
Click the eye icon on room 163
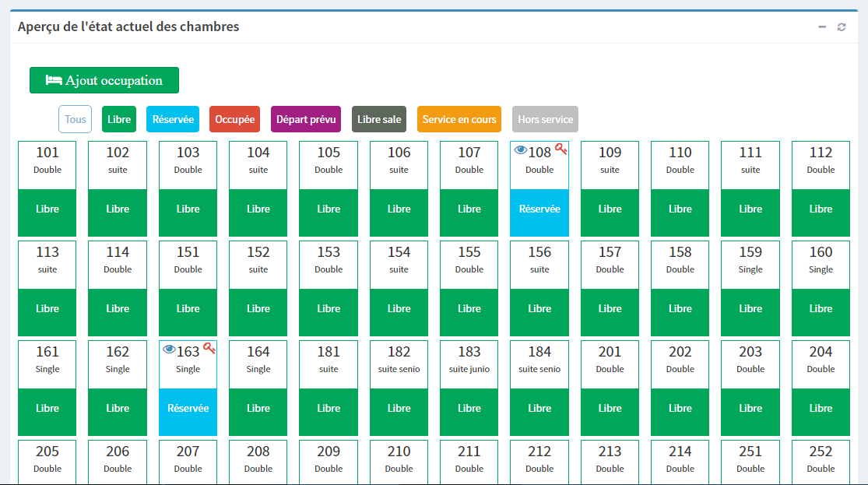point(169,350)
